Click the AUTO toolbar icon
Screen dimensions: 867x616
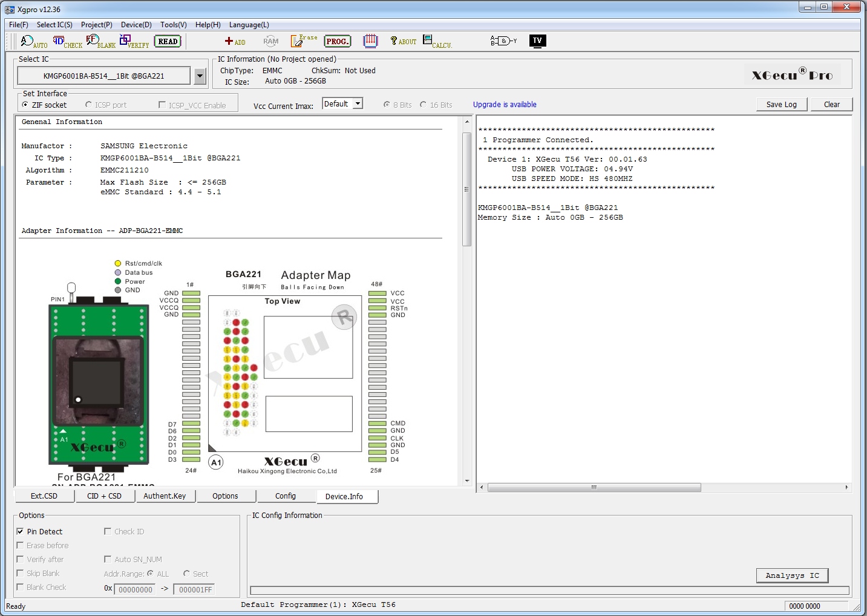(x=34, y=41)
